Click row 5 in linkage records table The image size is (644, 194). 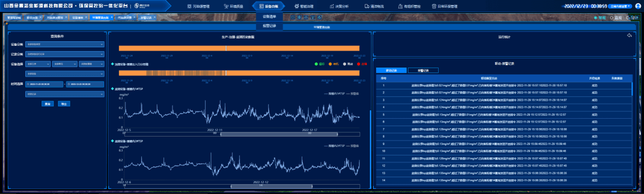point(503,115)
